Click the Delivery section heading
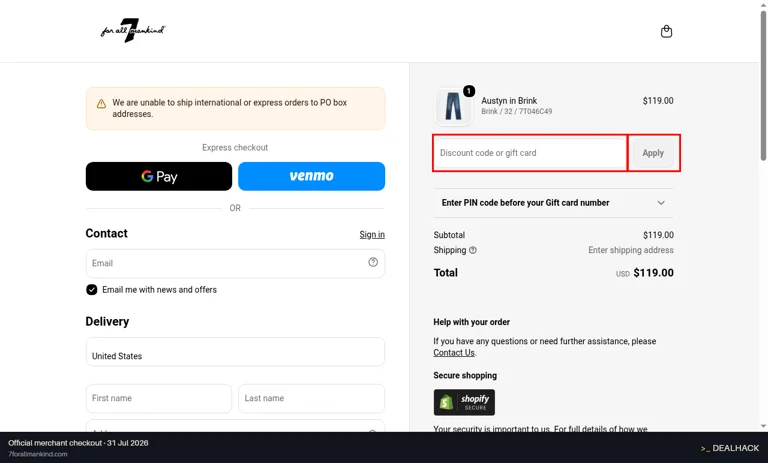 pos(107,321)
